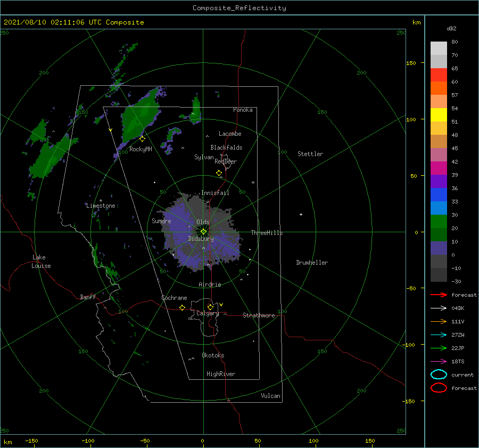Click the RedDeer city label
This screenshot has width=479, height=448.
point(226,161)
